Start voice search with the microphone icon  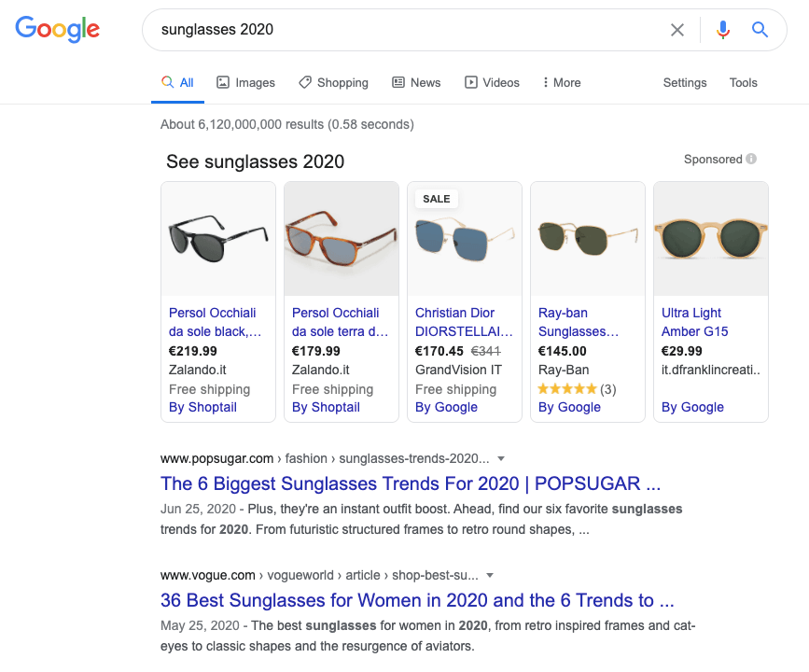723,30
